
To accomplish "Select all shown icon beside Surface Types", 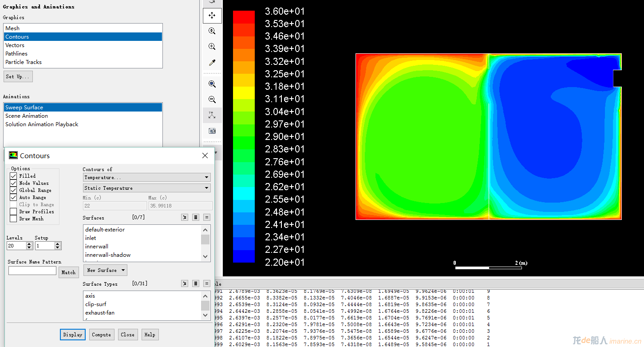I will pos(196,283).
